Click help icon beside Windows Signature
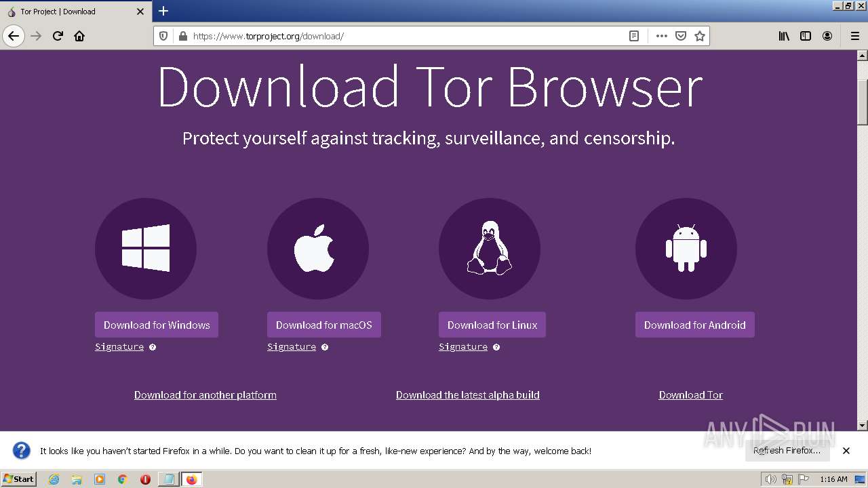The width and height of the screenshot is (868, 488). tap(153, 347)
